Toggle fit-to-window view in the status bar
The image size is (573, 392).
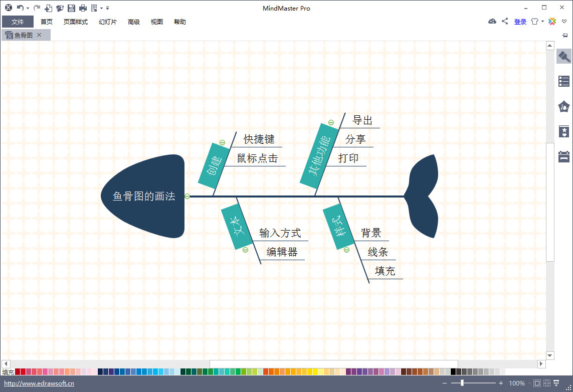tap(536, 382)
